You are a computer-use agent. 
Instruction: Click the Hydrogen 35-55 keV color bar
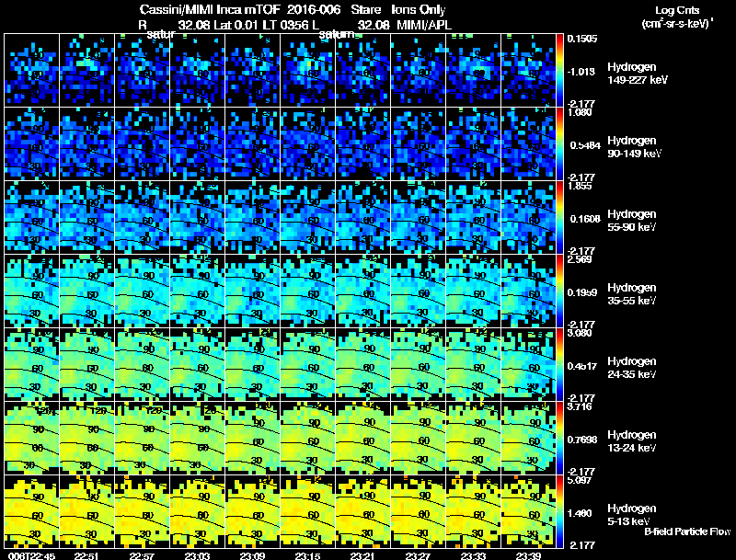point(559,291)
